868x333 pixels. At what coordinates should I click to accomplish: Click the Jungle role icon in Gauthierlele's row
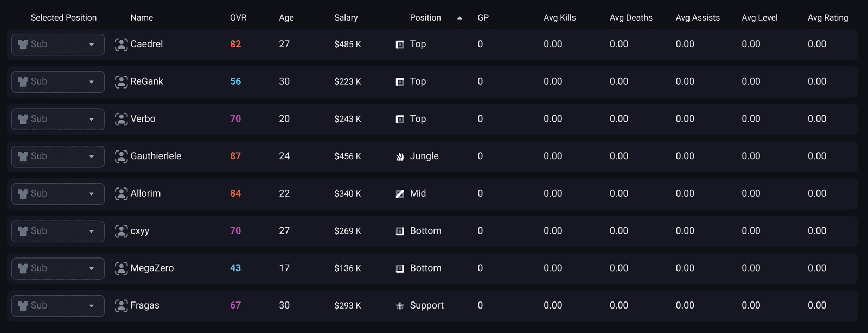coord(400,157)
